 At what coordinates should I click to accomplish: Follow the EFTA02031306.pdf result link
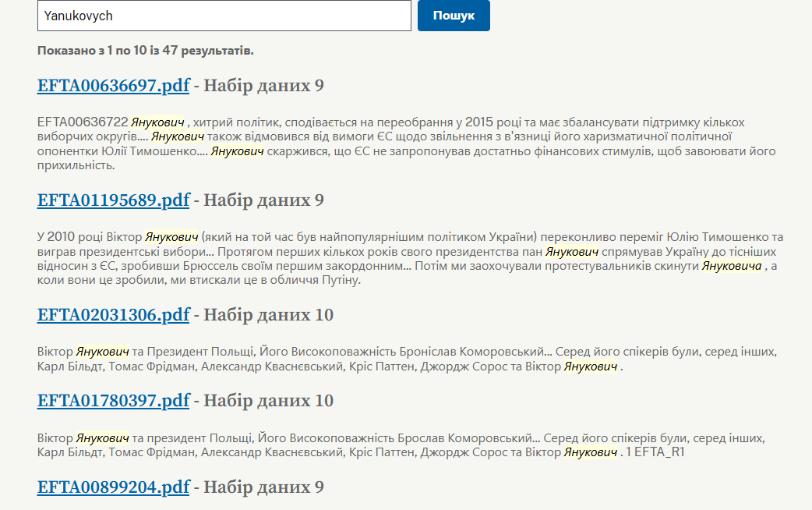[113, 315]
